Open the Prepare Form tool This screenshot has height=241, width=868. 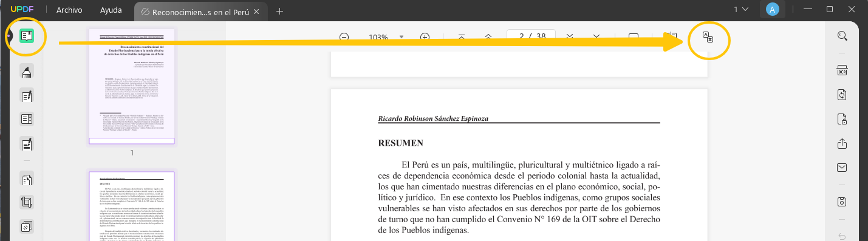pyautogui.click(x=27, y=119)
